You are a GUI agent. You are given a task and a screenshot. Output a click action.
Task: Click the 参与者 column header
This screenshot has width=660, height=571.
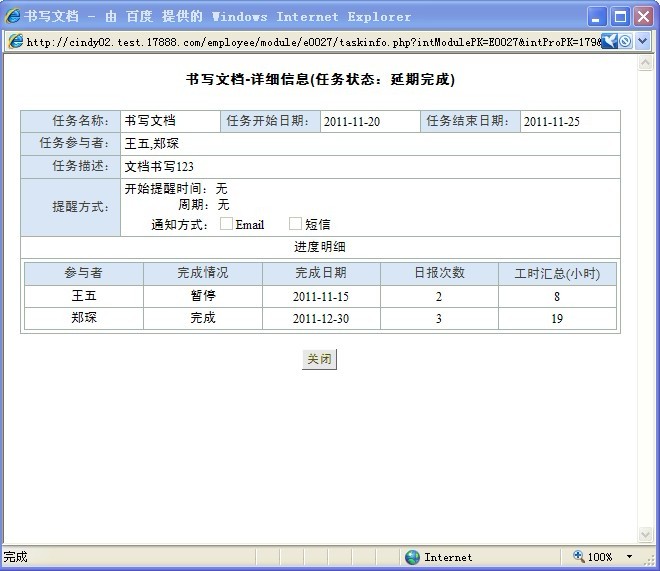pyautogui.click(x=84, y=273)
